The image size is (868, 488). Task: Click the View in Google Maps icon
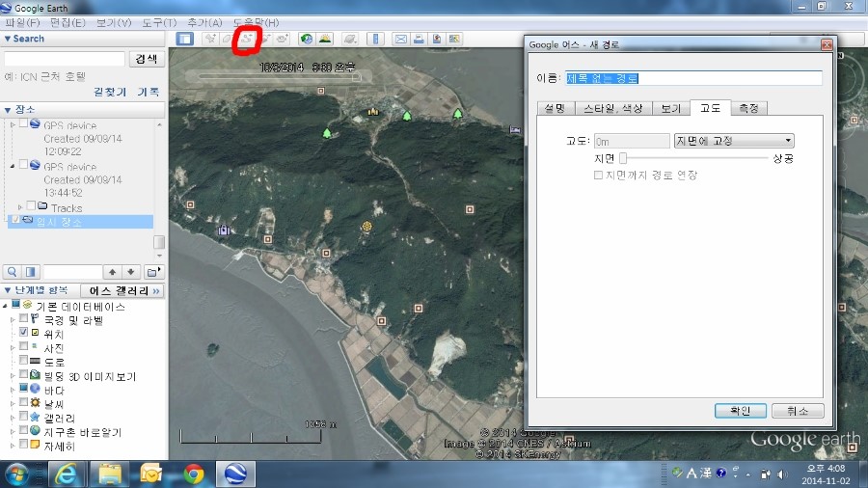pyautogui.click(x=454, y=39)
